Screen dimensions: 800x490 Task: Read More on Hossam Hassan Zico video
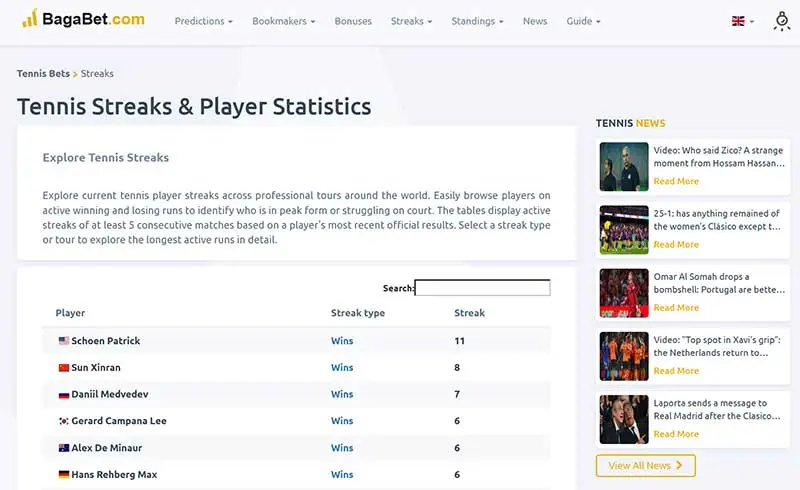(x=676, y=181)
